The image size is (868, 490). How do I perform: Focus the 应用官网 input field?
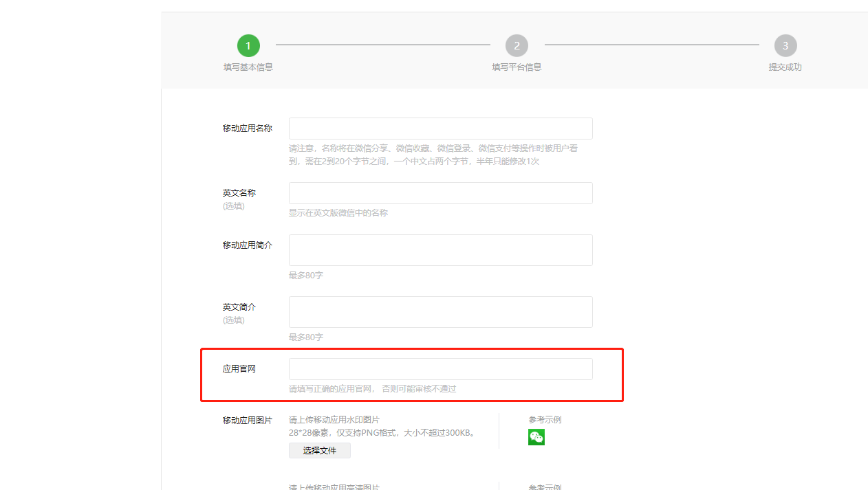(x=440, y=369)
